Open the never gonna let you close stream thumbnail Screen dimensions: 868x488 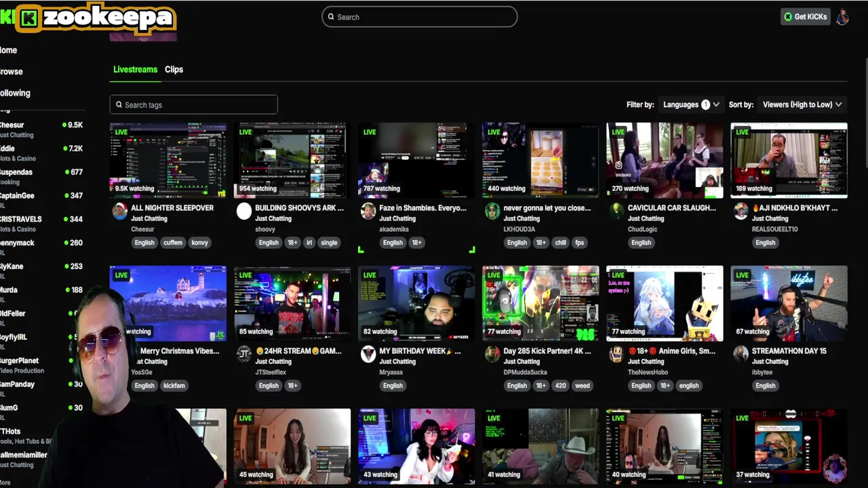pos(540,160)
